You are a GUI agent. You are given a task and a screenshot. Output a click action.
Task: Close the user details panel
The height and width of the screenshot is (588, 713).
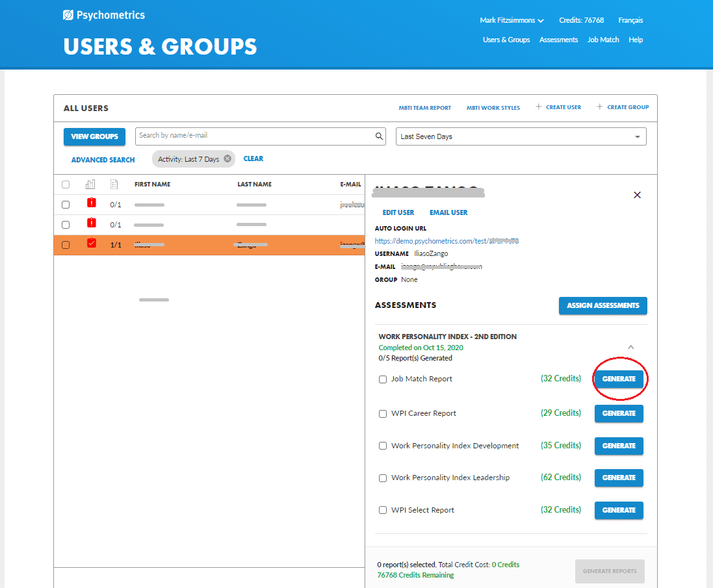point(637,195)
